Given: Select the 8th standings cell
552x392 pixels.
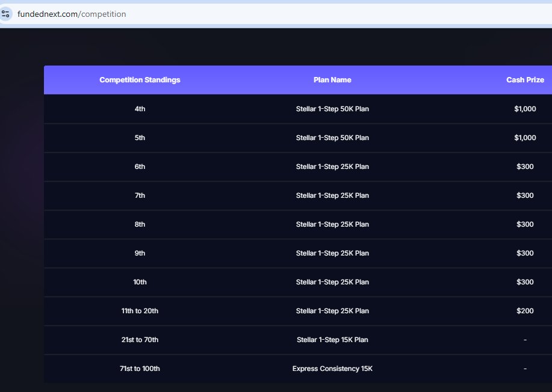Looking at the screenshot, I should (x=140, y=224).
